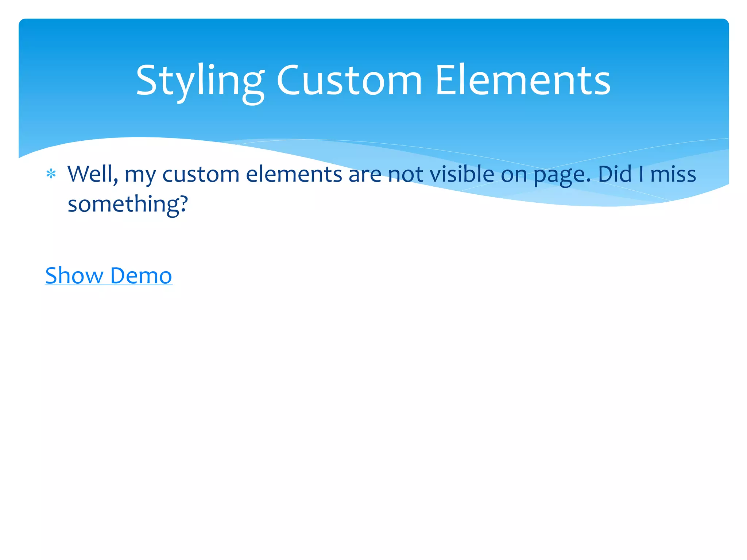
Task: Click the blank white area below link
Action: [373, 401]
